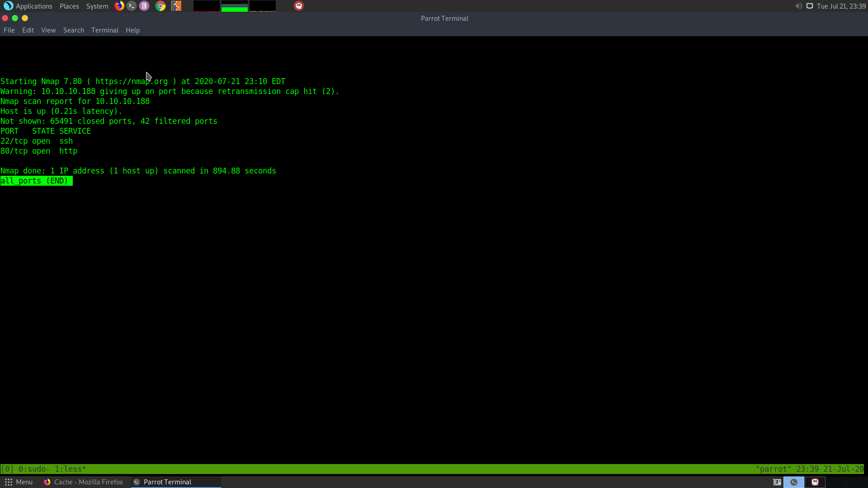Switch to workspace with ghost icon
868x488 pixels.
[815, 482]
